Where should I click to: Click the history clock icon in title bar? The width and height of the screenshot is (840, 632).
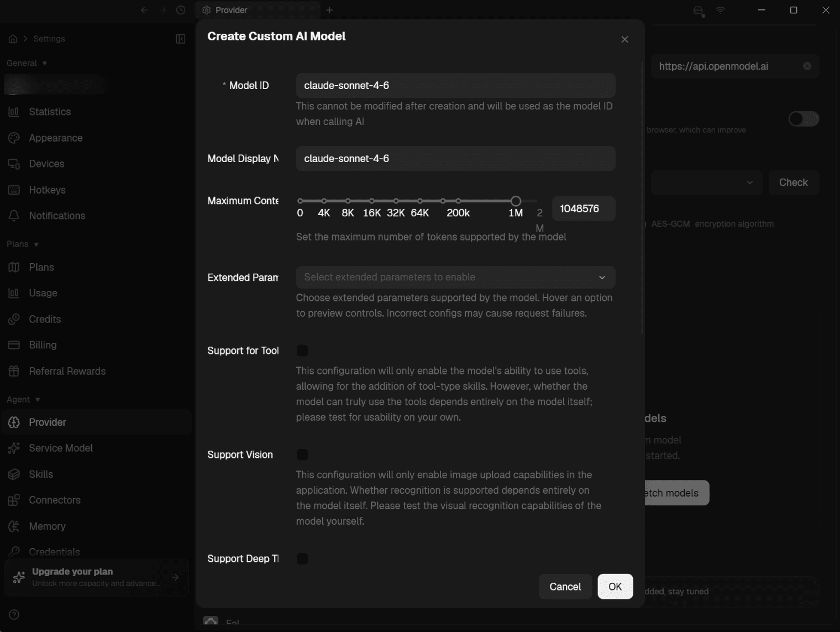(x=181, y=10)
